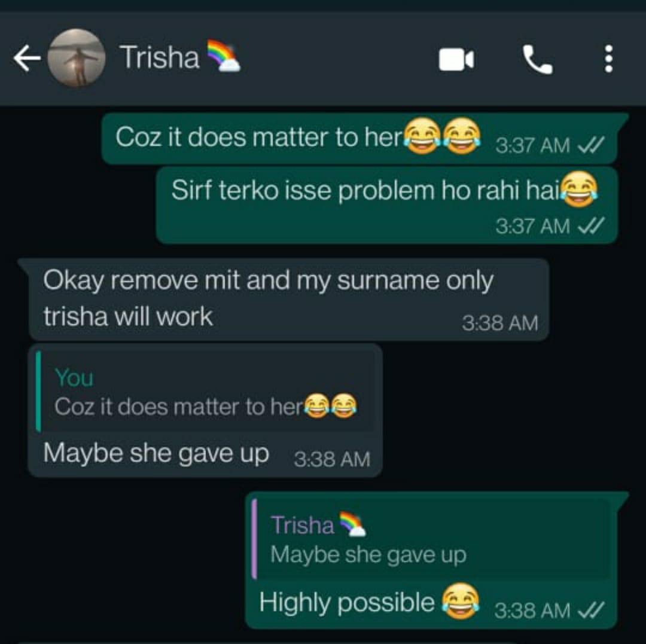The width and height of the screenshot is (646, 644).
Task: Select 'Sirf terko isse problem' message bubble
Action: tap(387, 205)
